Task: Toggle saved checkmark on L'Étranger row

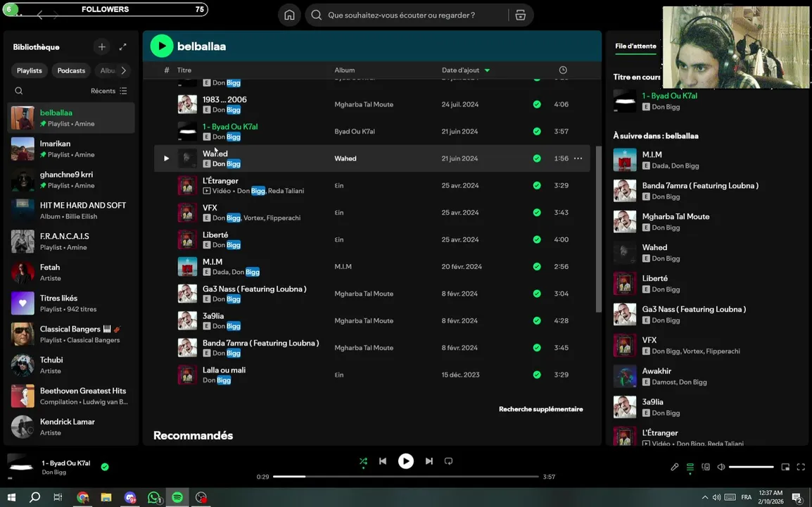Action: pyautogui.click(x=537, y=186)
